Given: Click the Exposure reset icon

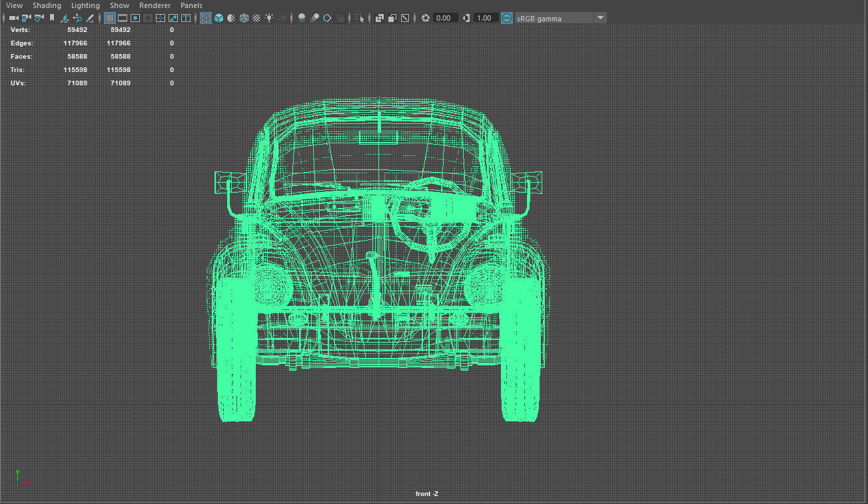Looking at the screenshot, I should click(425, 18).
